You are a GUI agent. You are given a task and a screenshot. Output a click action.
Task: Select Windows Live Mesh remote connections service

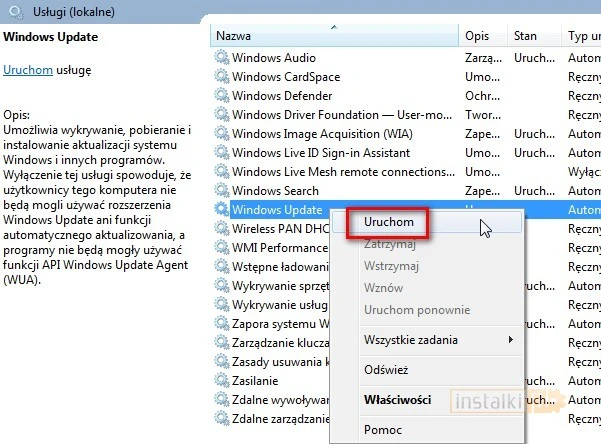[343, 172]
